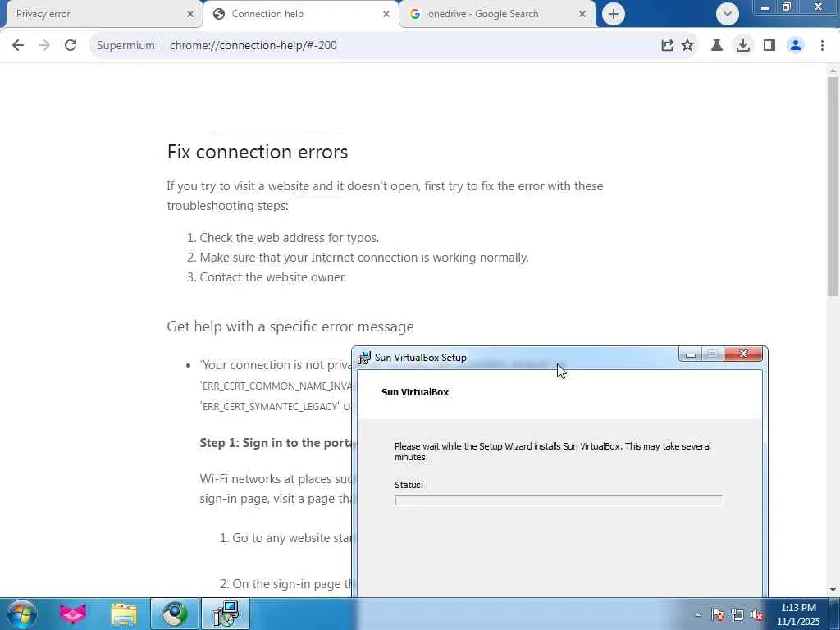The height and width of the screenshot is (630, 840).
Task: Click 'Get help with a specific error message'
Action: [x=290, y=326]
